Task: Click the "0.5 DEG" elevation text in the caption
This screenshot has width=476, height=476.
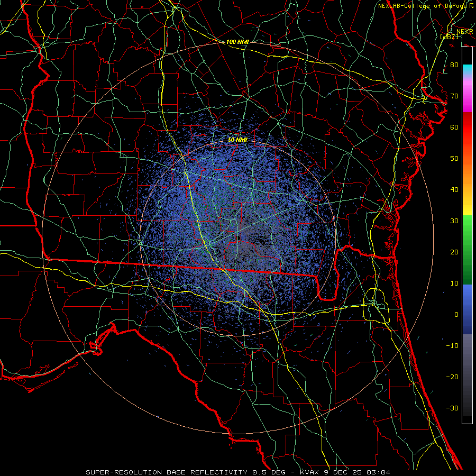Action: tap(269, 472)
